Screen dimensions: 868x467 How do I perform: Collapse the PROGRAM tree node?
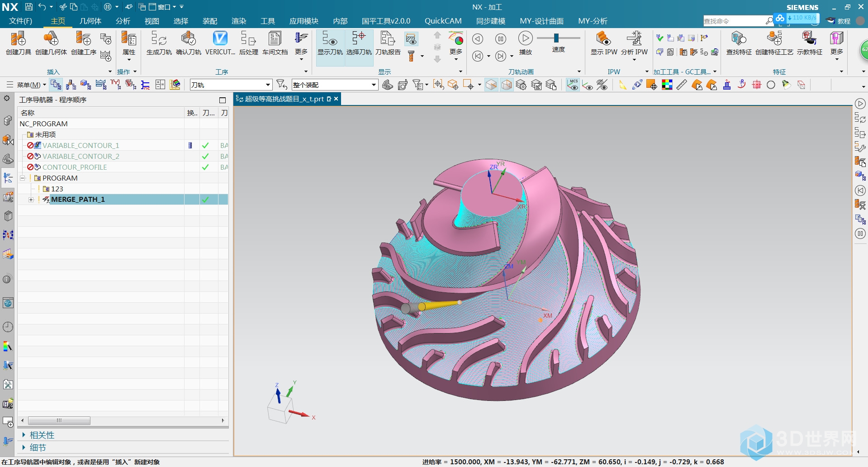(22, 178)
